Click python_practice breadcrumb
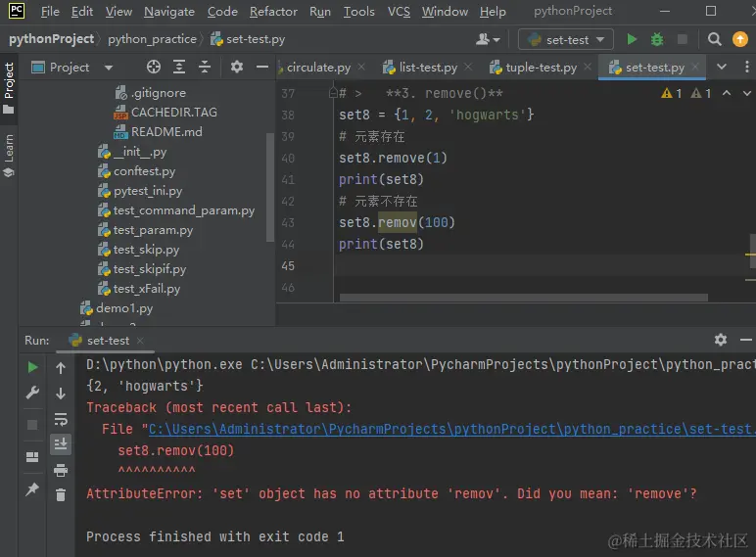Image resolution: width=756 pixels, height=557 pixels. click(152, 39)
